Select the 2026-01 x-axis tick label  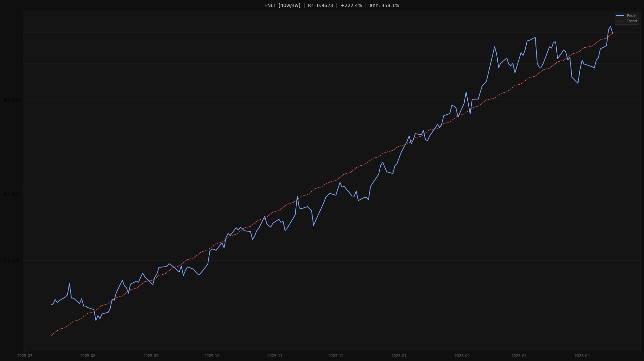399,356
